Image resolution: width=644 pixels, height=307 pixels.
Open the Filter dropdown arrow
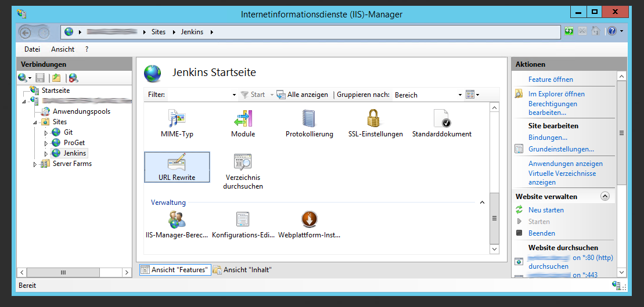pyautogui.click(x=234, y=95)
